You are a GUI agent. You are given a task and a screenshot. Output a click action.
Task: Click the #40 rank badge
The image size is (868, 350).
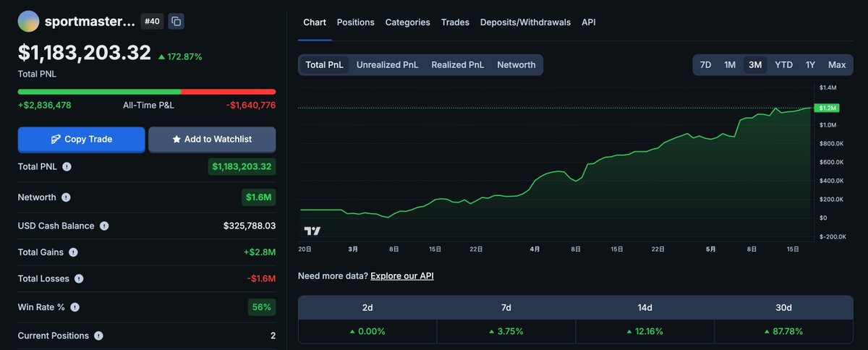[x=152, y=22]
